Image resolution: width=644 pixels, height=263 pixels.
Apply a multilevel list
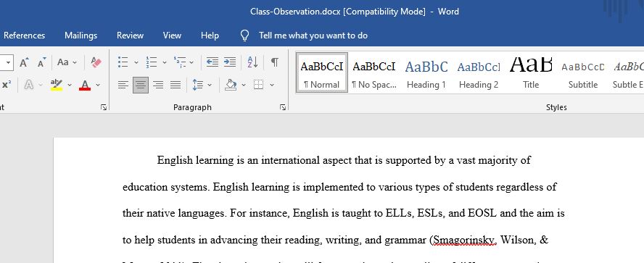coord(180,62)
